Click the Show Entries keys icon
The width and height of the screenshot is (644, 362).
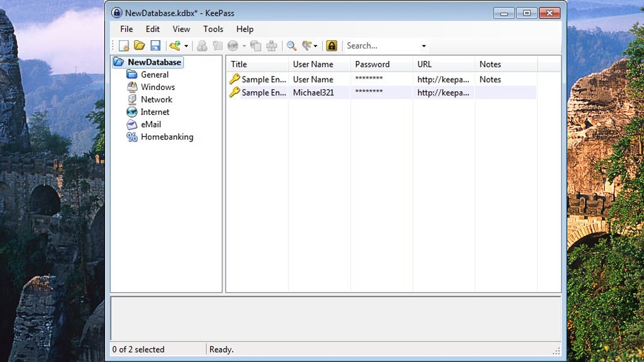307,45
